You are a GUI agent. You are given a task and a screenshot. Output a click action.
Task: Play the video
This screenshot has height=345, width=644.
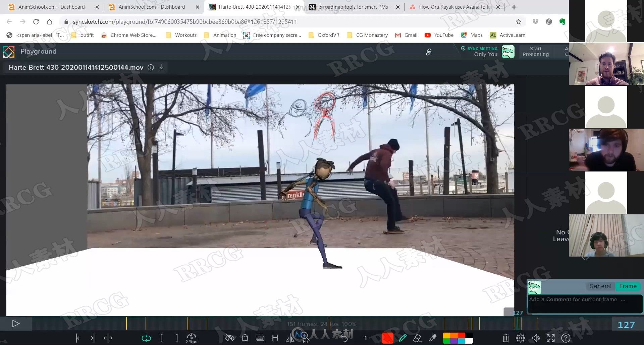click(16, 324)
